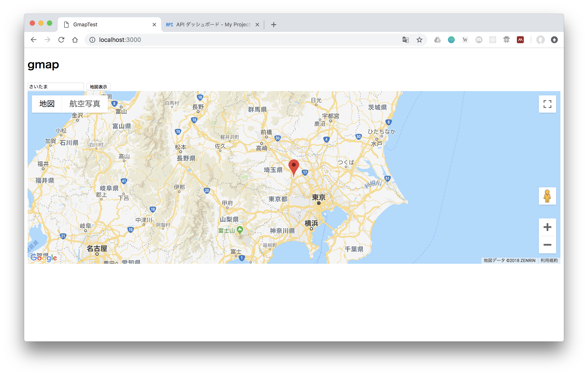Zoom in with the plus button
This screenshot has width=588, height=376.
(x=547, y=227)
